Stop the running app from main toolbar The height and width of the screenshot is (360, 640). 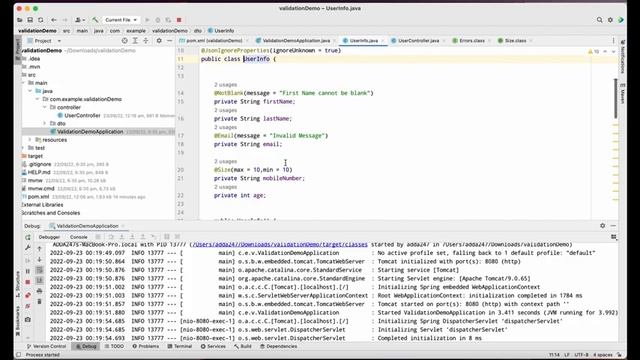pos(179,20)
